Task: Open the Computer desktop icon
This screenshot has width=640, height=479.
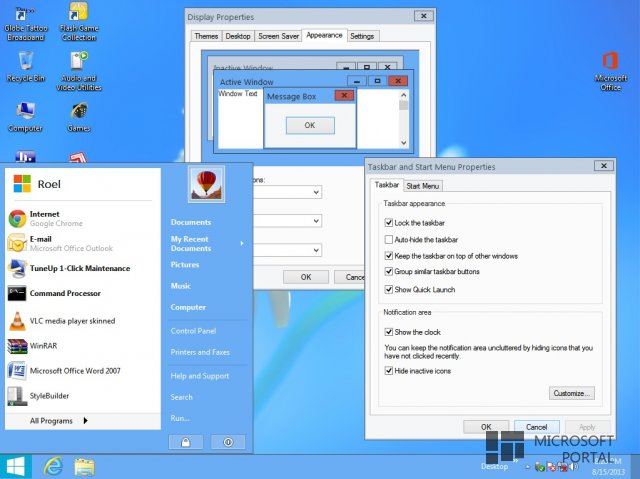Action: coord(25,117)
